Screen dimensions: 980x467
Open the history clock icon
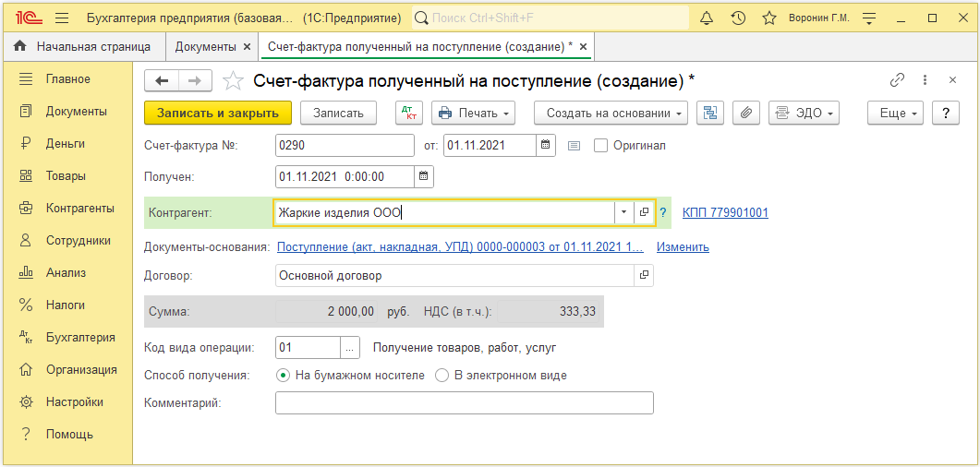[x=738, y=18]
